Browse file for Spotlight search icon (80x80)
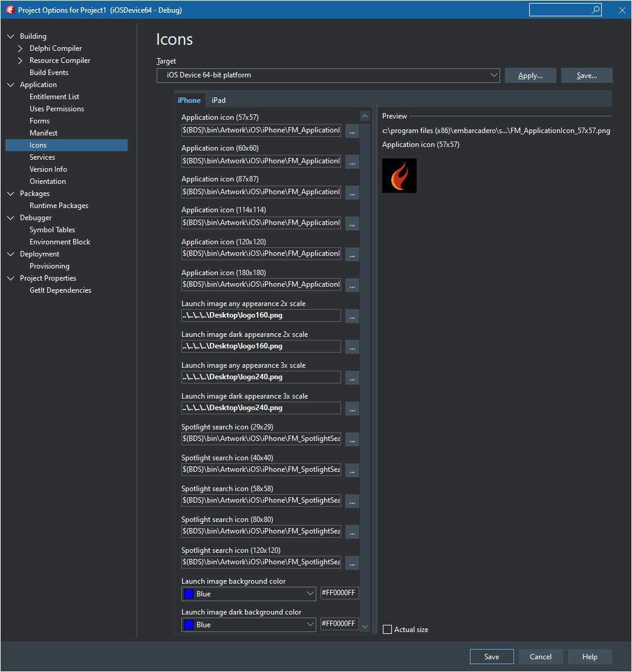This screenshot has width=632, height=672. 352,532
